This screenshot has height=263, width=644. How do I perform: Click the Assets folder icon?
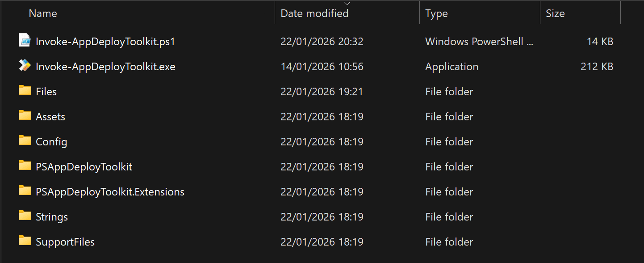pos(25,116)
